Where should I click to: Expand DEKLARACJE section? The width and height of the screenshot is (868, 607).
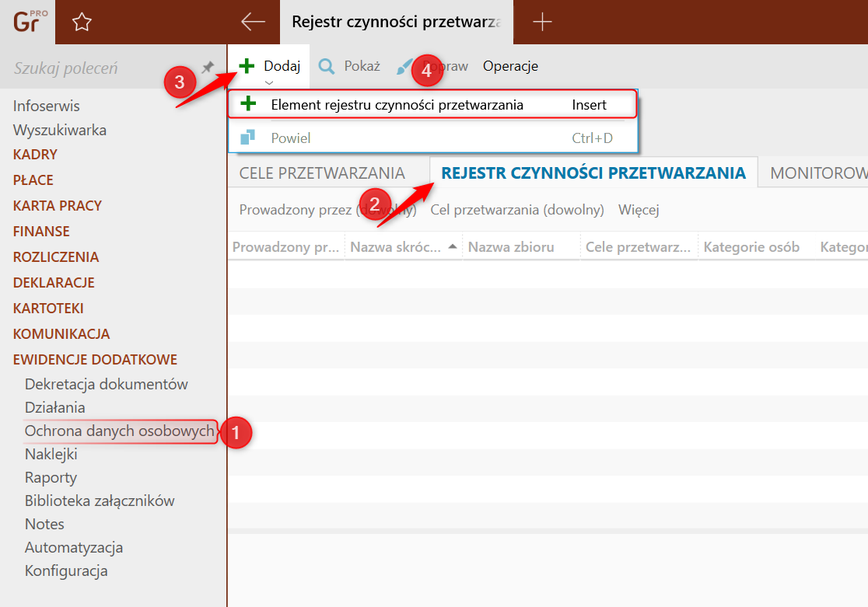[x=54, y=282]
